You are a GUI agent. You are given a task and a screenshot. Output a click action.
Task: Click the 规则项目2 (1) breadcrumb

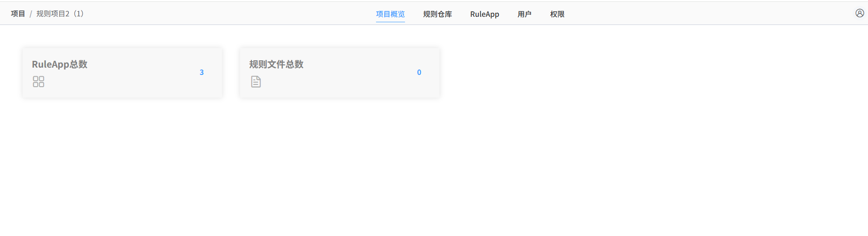[60, 14]
